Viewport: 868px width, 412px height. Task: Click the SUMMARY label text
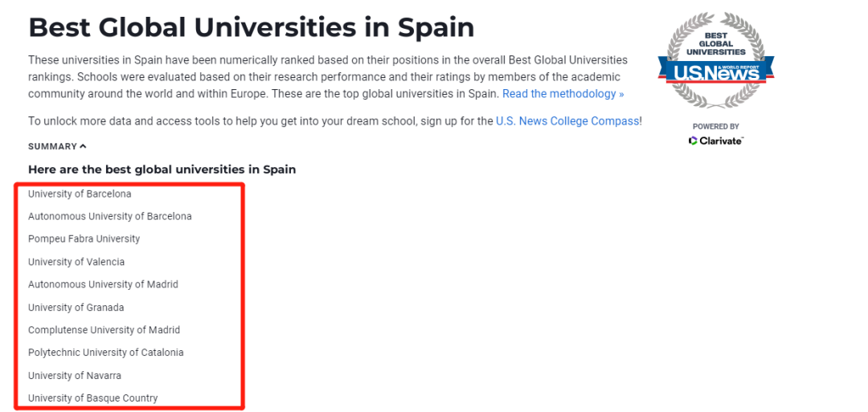click(52, 146)
